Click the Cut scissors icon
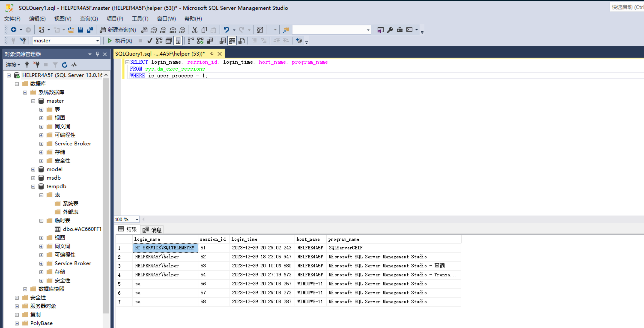 coord(194,30)
